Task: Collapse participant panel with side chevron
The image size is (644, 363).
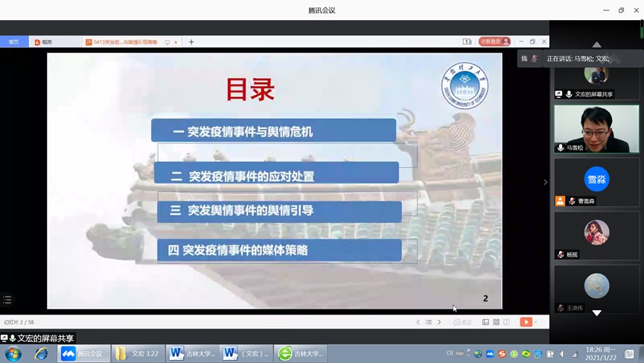Action: 545,182
